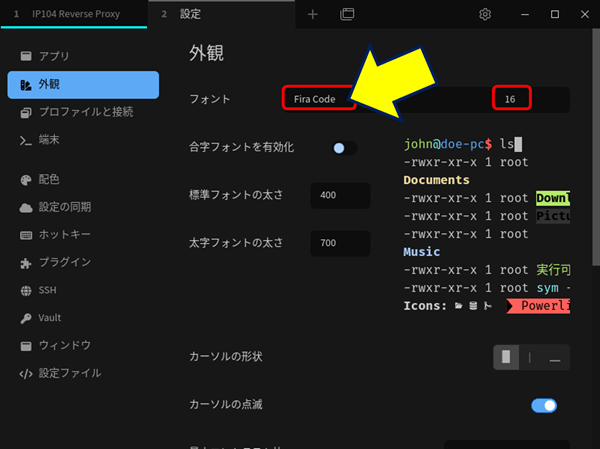Open the 配色 color scheme section
Screen dimensions: 600x449
[x=83, y=180]
